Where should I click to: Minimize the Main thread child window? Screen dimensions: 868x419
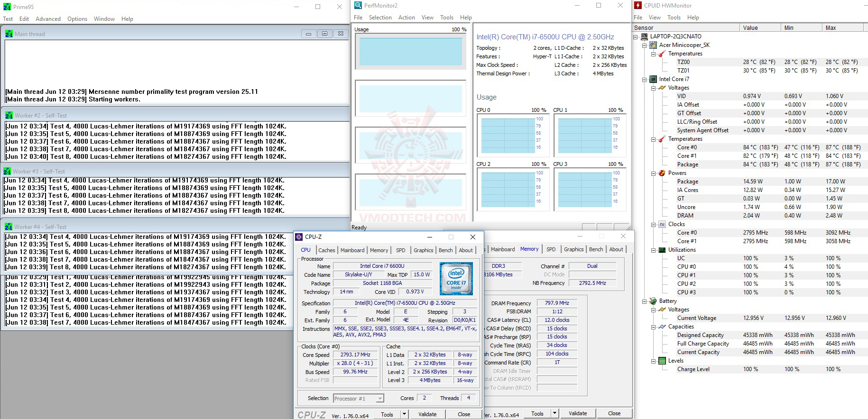(308, 34)
